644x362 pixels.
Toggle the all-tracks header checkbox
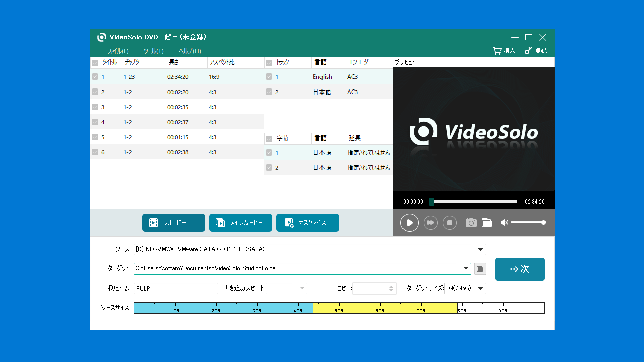pyautogui.click(x=269, y=63)
